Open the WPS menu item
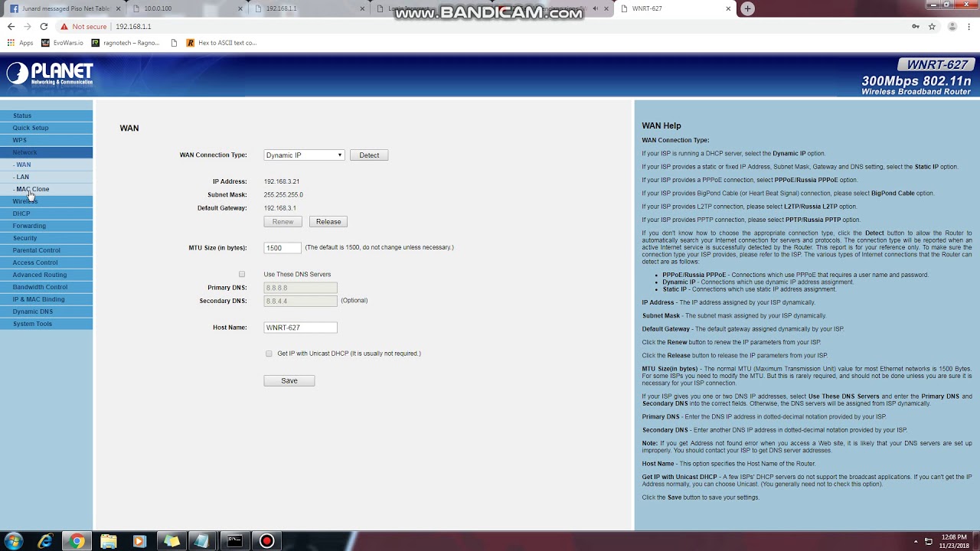The image size is (980, 551). click(x=46, y=140)
